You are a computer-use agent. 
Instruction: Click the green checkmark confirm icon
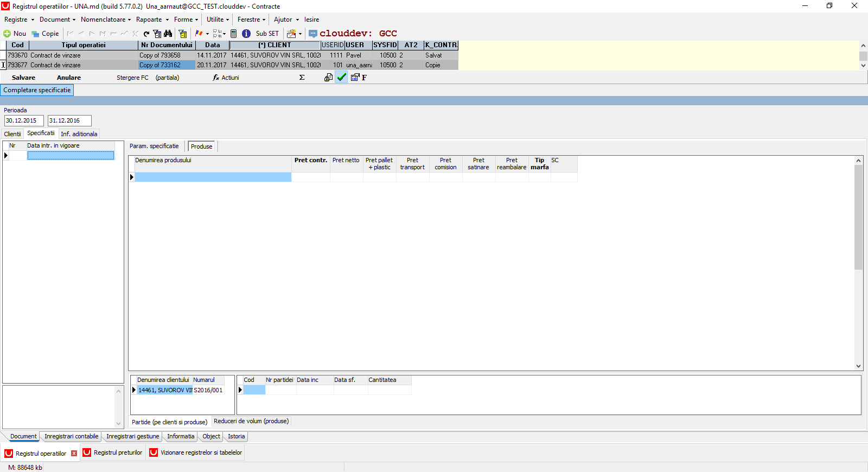[341, 78]
